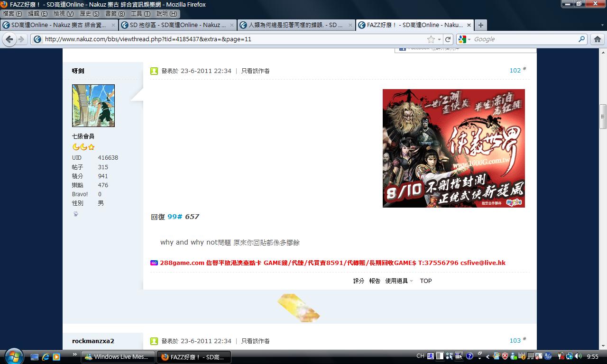Go forward with the browser Forward arrow
Viewport: 607px width, 364px height.
point(21,39)
